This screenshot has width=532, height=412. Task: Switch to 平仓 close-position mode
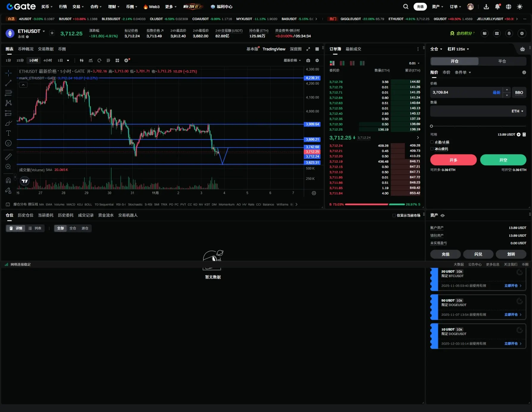pyautogui.click(x=502, y=61)
